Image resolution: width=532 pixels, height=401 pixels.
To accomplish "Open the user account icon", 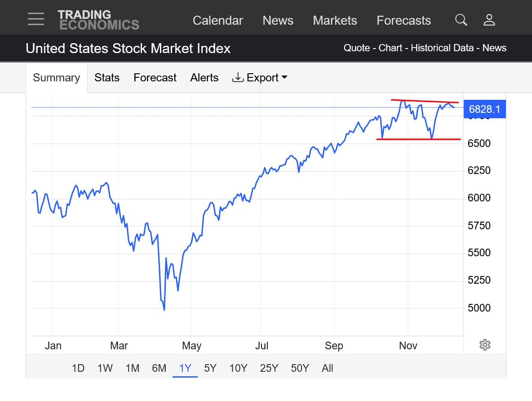I will click(489, 20).
